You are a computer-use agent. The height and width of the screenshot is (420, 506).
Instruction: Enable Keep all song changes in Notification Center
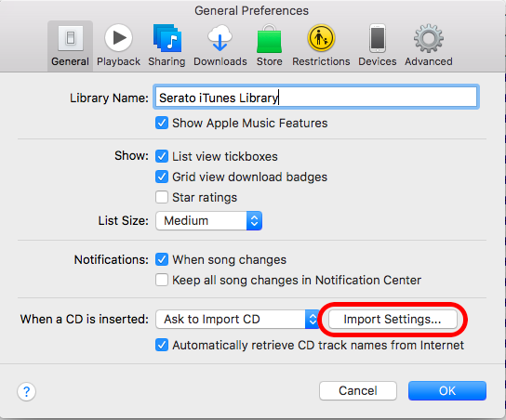(162, 280)
